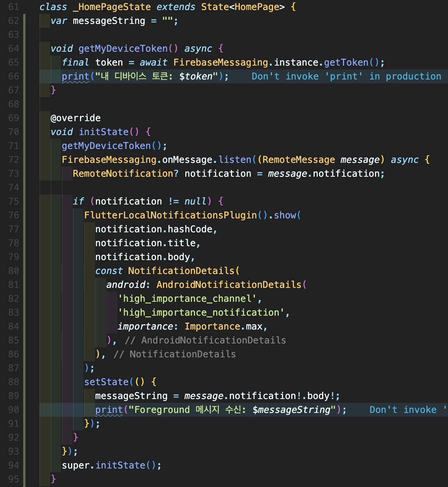Click RemoteMessage type on line 72
This screenshot has height=487, width=448.
(x=299, y=160)
